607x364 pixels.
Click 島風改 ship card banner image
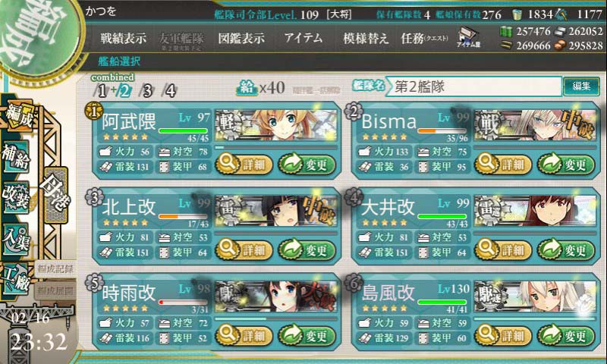click(536, 297)
